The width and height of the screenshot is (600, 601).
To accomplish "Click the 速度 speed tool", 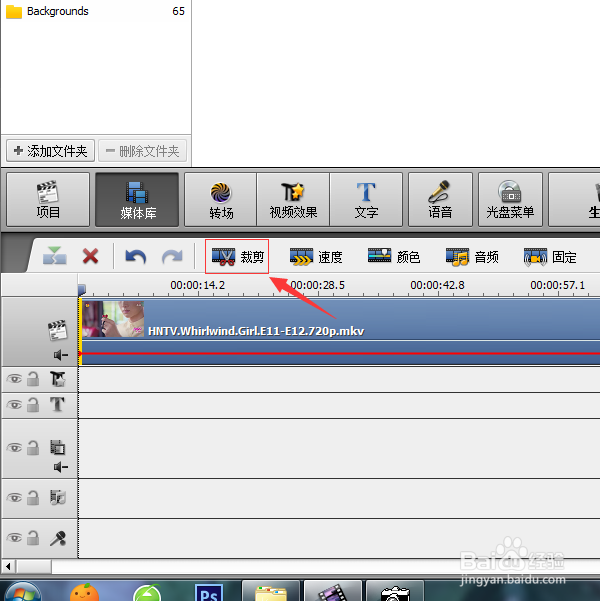I will pos(316,257).
